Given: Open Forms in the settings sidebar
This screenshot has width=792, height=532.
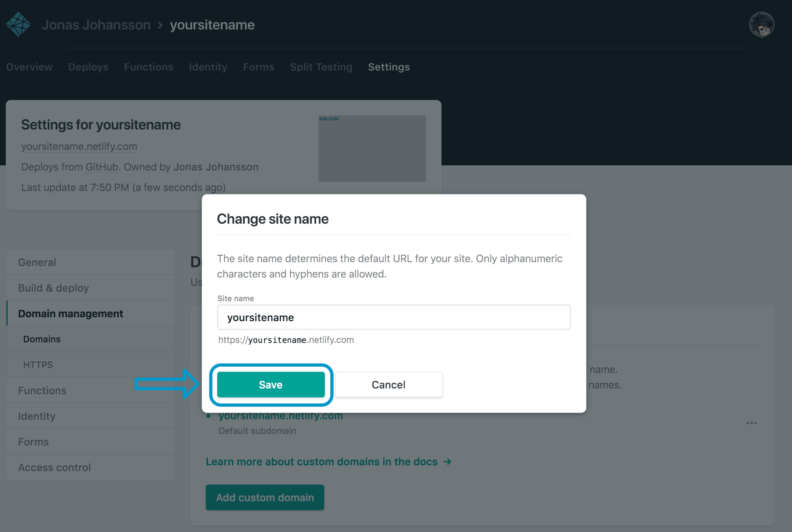Looking at the screenshot, I should pyautogui.click(x=91, y=442).
